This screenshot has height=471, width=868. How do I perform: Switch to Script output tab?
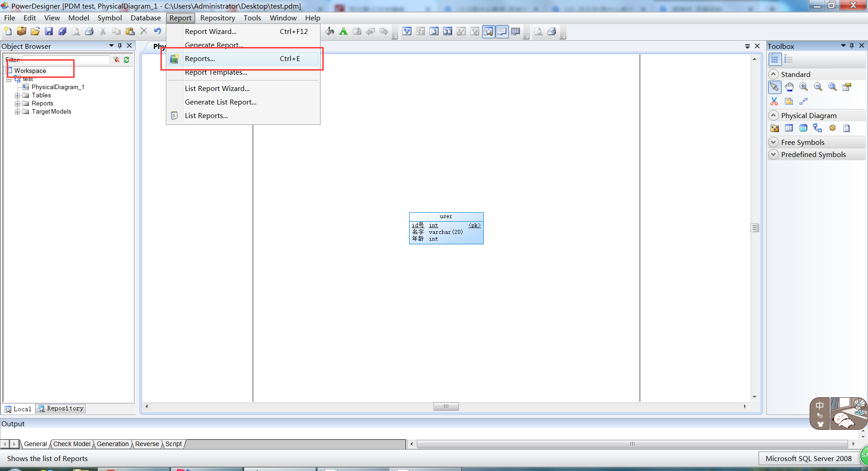[174, 444]
